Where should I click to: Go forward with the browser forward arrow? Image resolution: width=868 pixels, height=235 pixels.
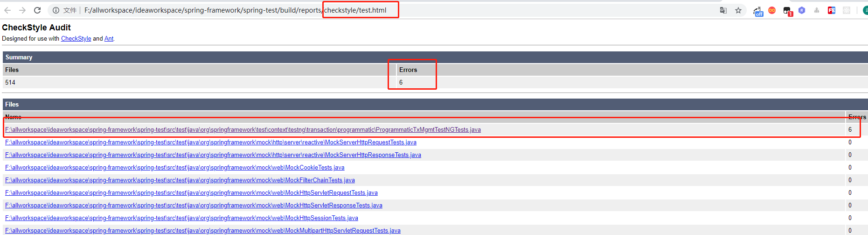pos(22,10)
